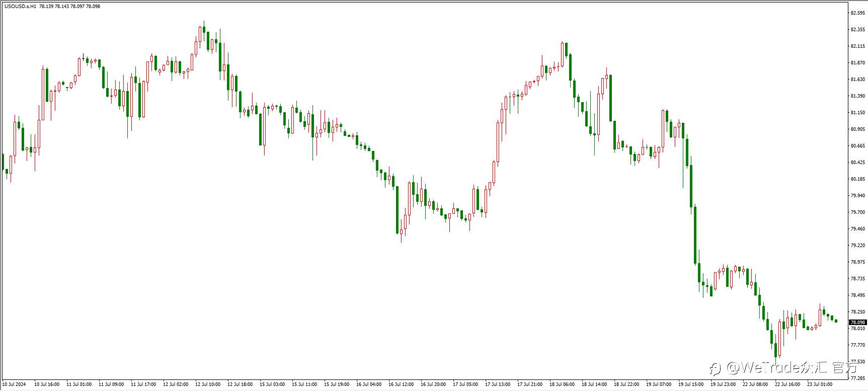This screenshot has width=868, height=391.
Task: Pick the 11 Jul 17:00 time label
Action: pyautogui.click(x=143, y=384)
